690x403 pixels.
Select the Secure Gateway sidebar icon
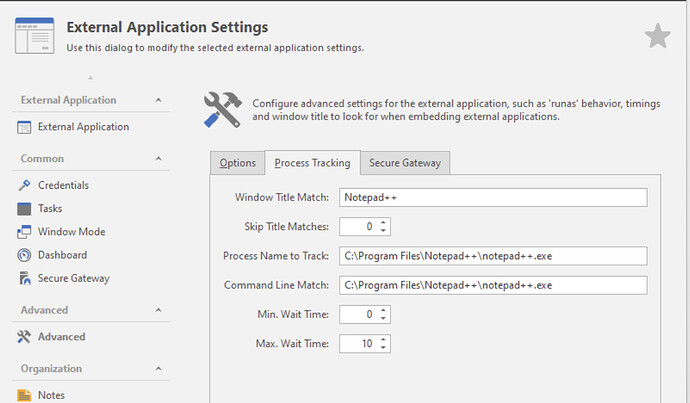(25, 278)
